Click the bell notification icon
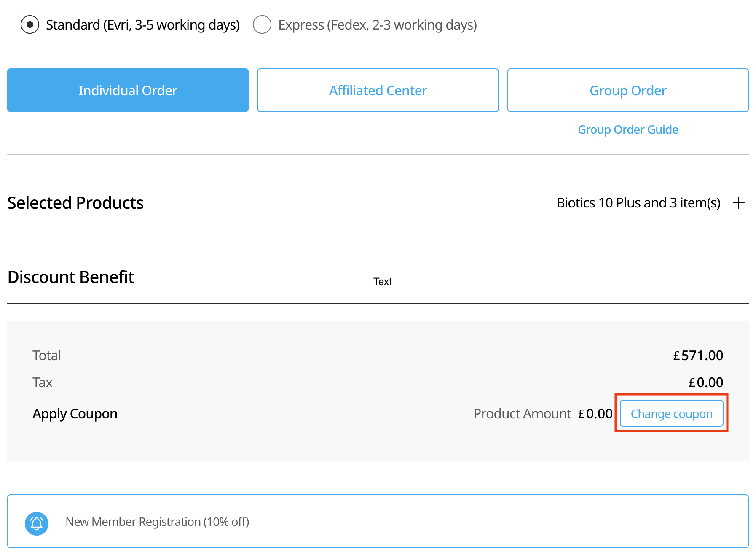The image size is (756, 555). pyautogui.click(x=37, y=523)
